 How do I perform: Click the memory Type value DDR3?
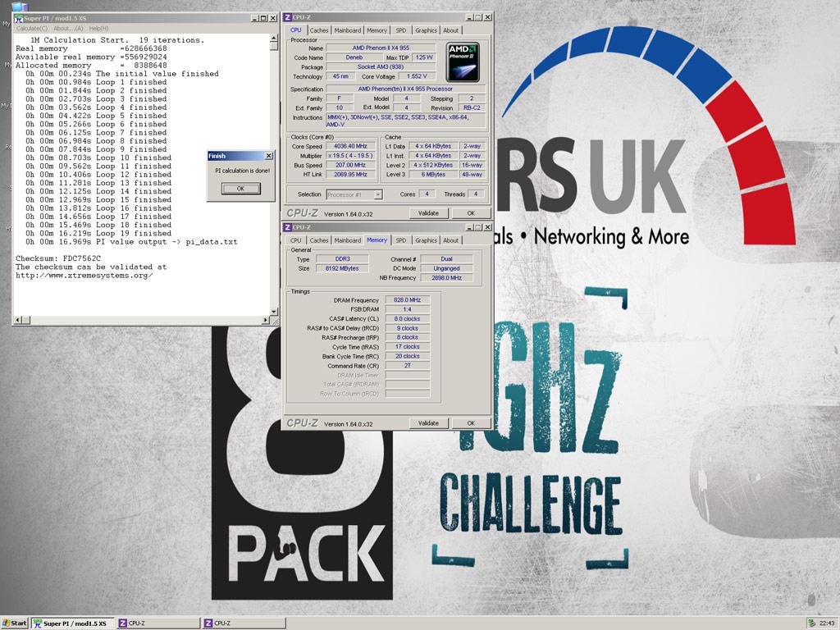click(x=342, y=258)
